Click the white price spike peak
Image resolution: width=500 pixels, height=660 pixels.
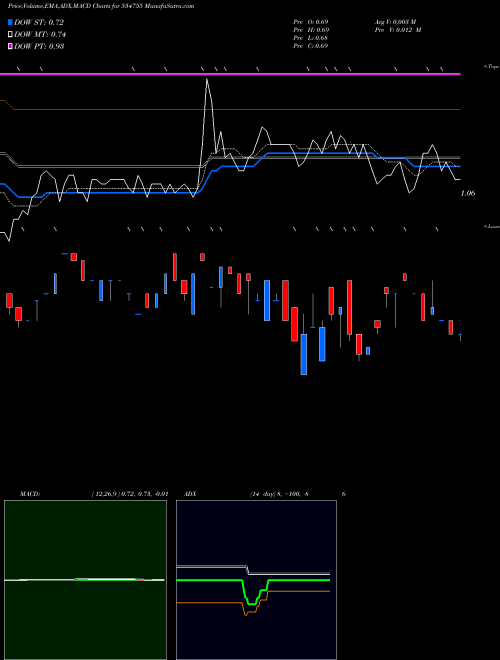207,79
